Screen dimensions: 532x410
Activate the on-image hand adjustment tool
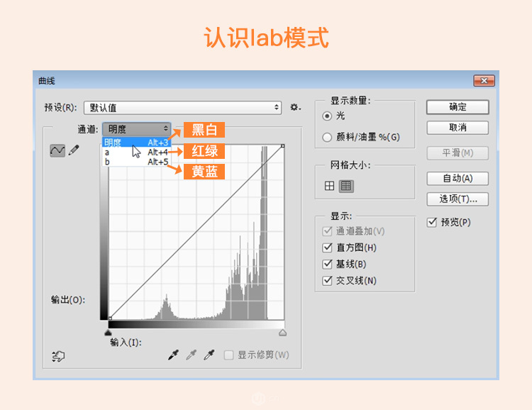coord(58,356)
